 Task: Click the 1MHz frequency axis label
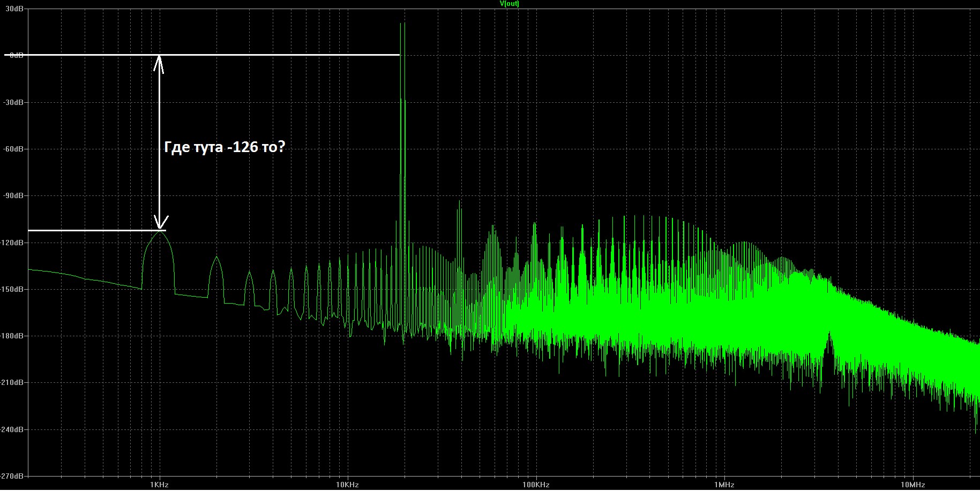[724, 485]
